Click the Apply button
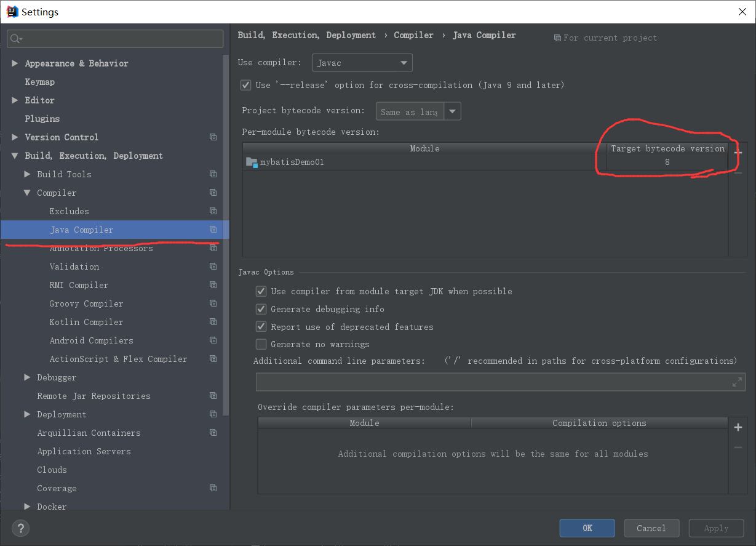Viewport: 756px width, 546px height. (716, 528)
